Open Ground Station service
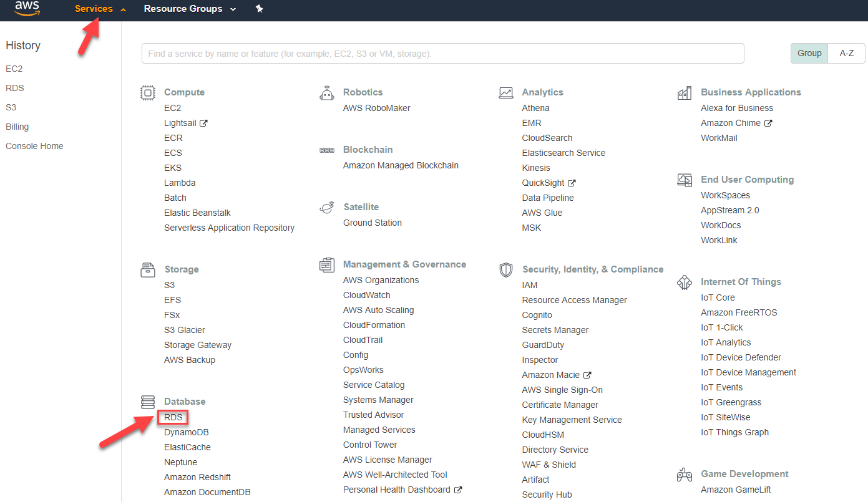Viewport: 868px width, 502px height. coord(373,223)
